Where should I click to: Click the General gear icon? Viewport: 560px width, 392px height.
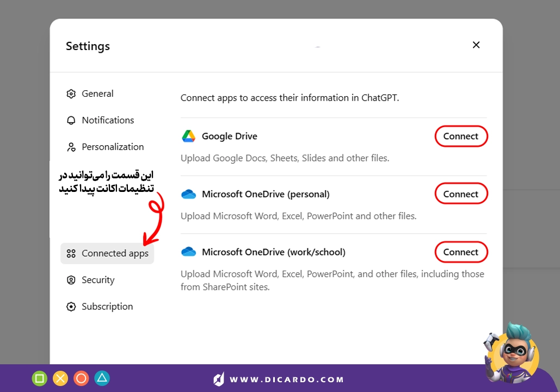(71, 94)
